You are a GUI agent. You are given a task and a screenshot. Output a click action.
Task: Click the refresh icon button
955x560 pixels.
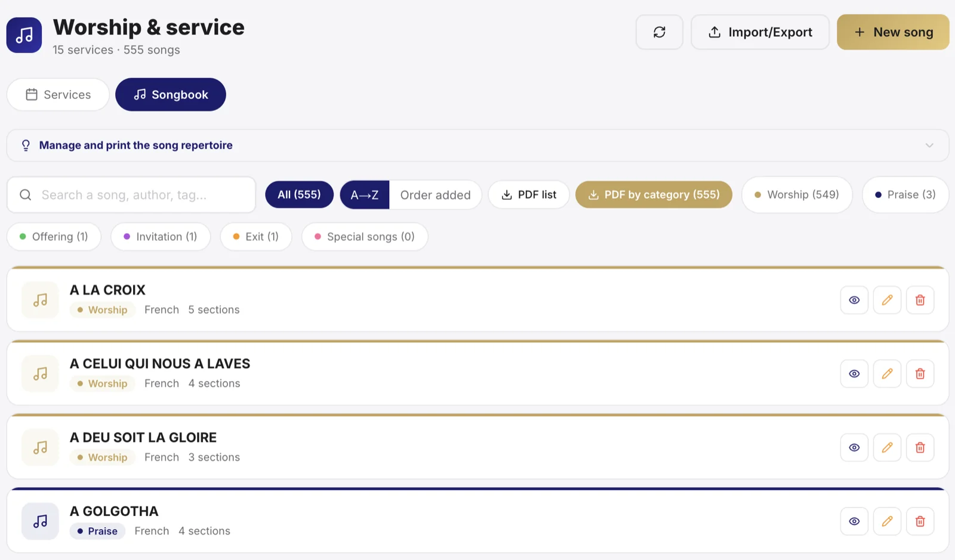tap(659, 32)
